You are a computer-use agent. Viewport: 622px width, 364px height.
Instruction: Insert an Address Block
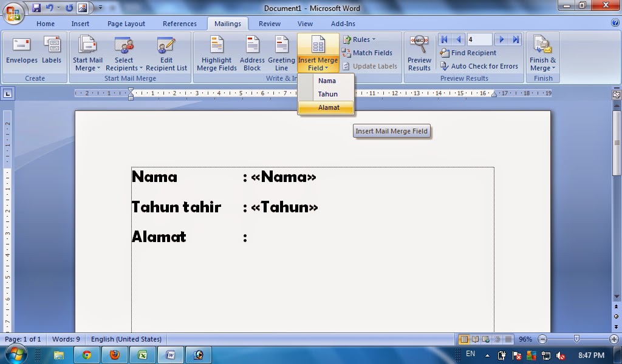[251, 52]
